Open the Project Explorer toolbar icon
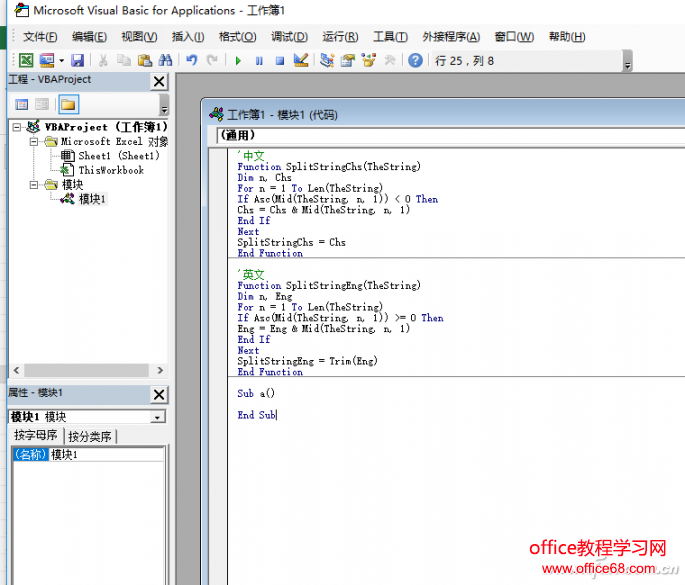This screenshot has height=585, width=685. (327, 61)
